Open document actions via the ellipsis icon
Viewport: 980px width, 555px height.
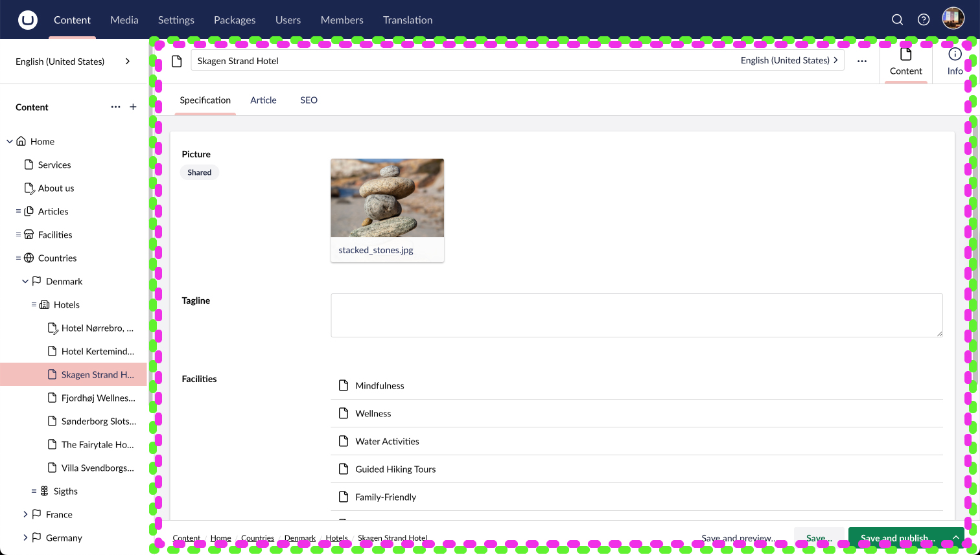pos(862,60)
